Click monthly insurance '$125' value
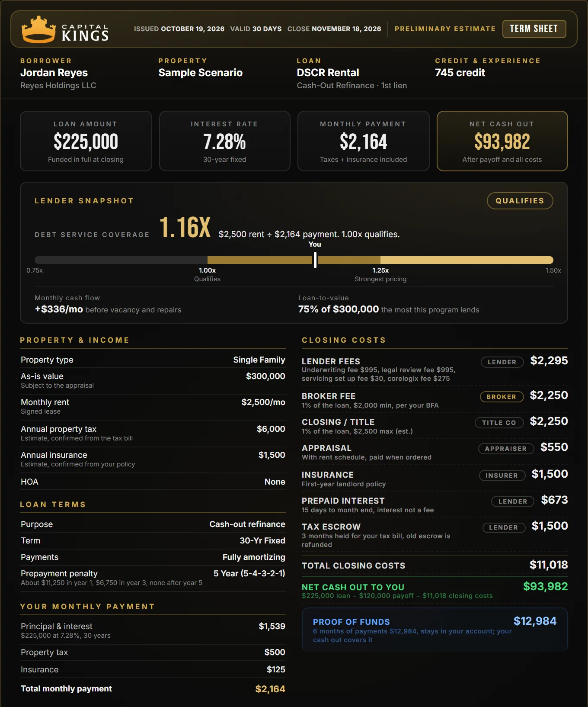 point(276,670)
